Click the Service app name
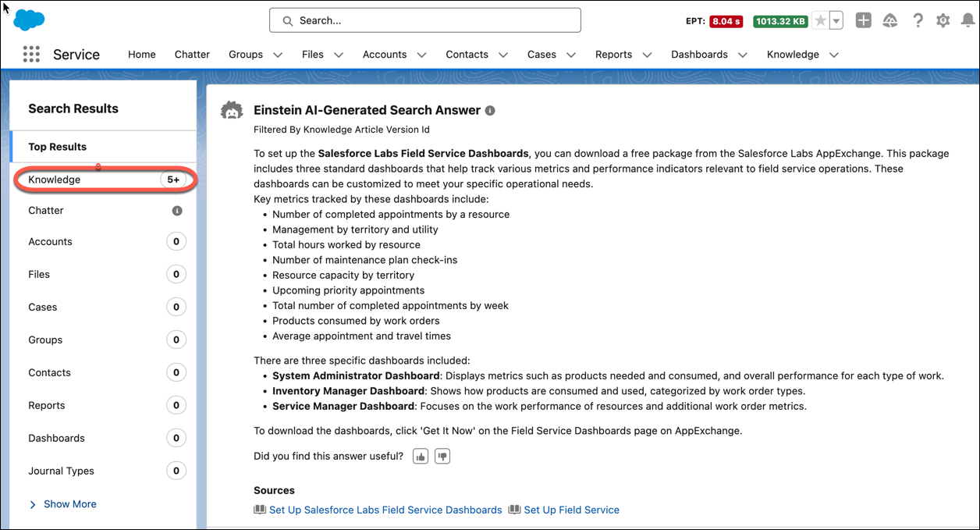980x530 pixels. coord(76,55)
